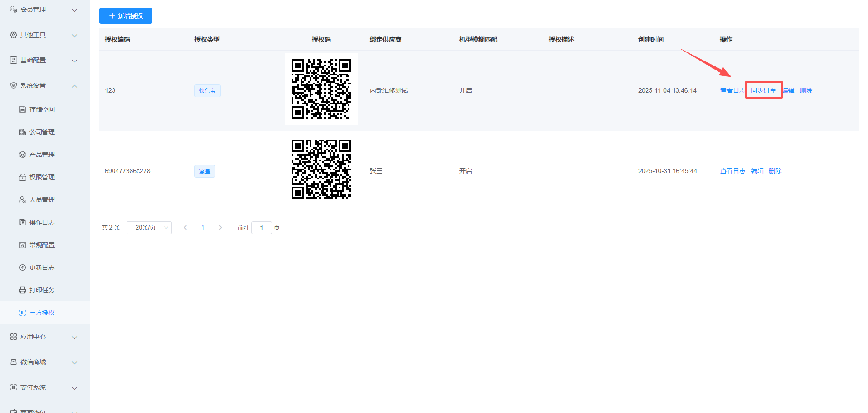Click the 更新日志 upload arrow icon

(x=23, y=268)
